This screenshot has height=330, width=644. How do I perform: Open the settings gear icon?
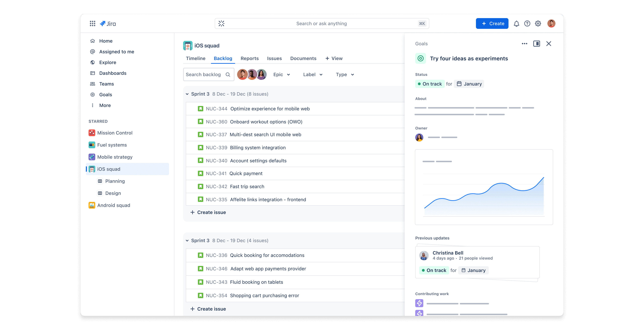538,23
